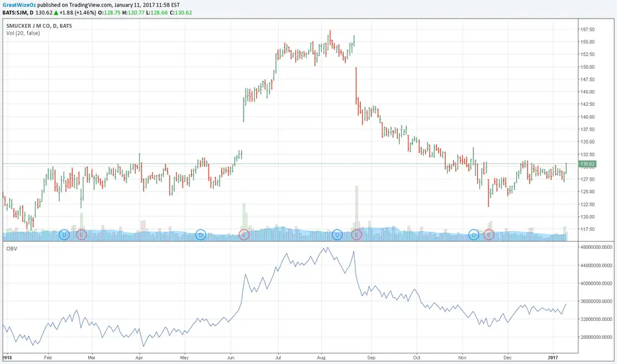Click the C:130.62 close value

(x=181, y=13)
